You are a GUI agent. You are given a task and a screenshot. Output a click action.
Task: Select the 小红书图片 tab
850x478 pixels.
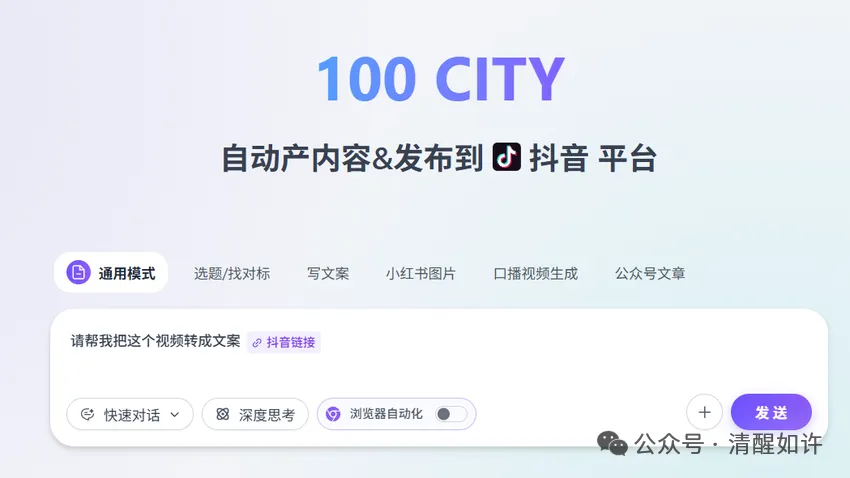click(421, 274)
